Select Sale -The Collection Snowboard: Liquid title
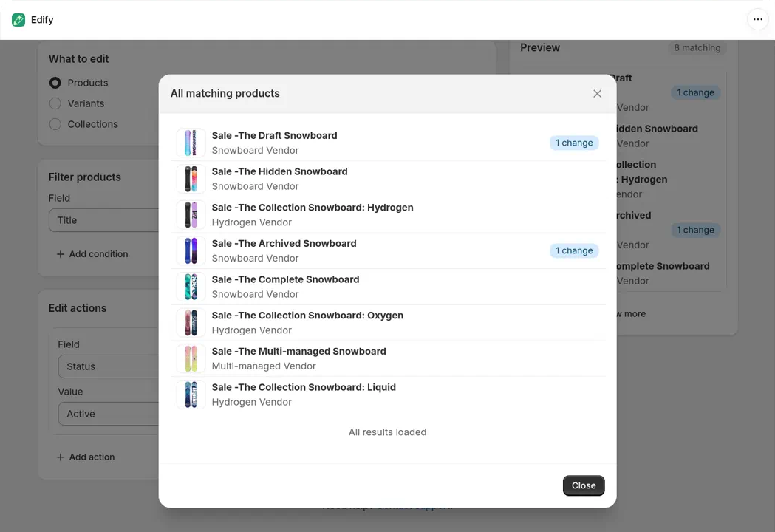 click(x=304, y=387)
